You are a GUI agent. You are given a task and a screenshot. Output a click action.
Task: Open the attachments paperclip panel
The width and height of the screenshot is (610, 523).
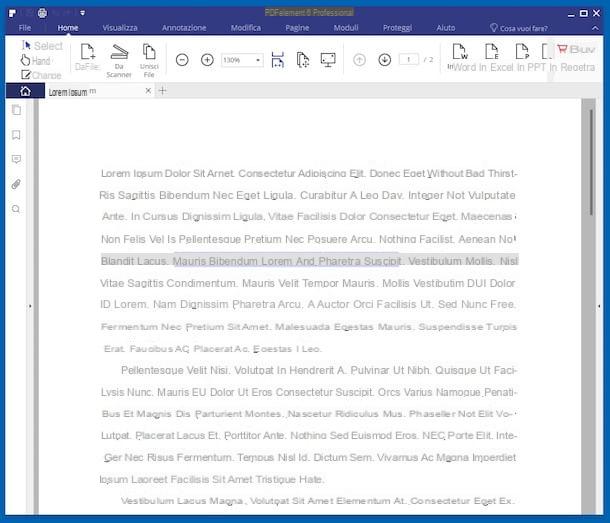click(16, 184)
